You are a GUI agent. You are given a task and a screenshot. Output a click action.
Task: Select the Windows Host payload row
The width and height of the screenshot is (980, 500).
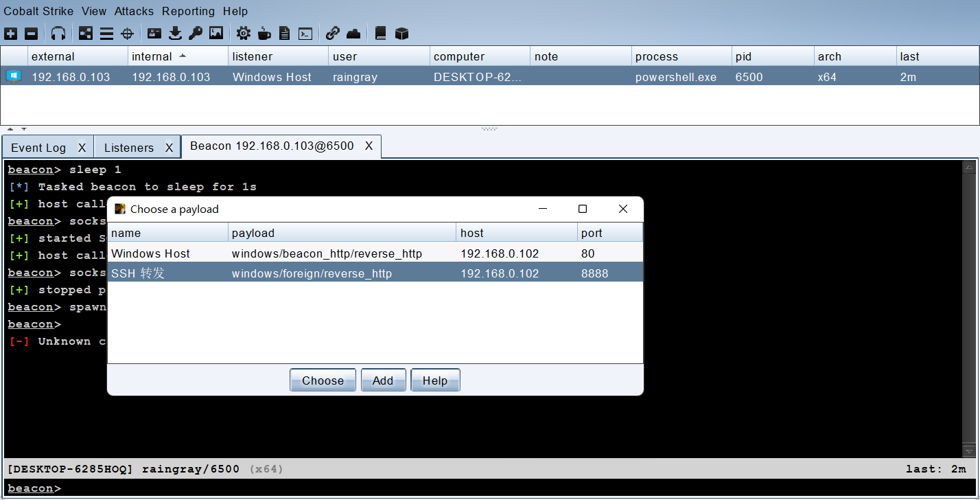click(375, 253)
